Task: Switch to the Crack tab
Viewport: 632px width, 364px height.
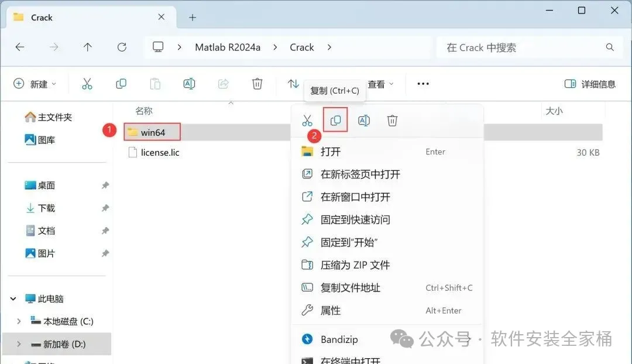Action: tap(91, 18)
